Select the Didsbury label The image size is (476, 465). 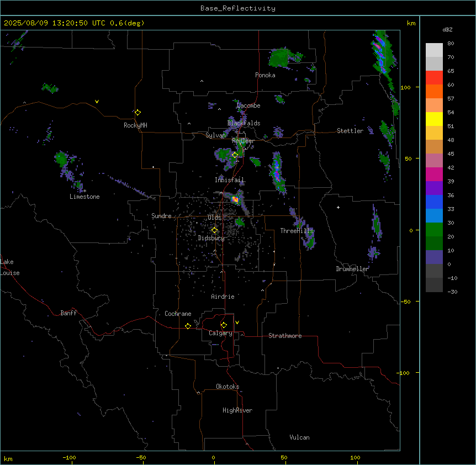click(211, 238)
